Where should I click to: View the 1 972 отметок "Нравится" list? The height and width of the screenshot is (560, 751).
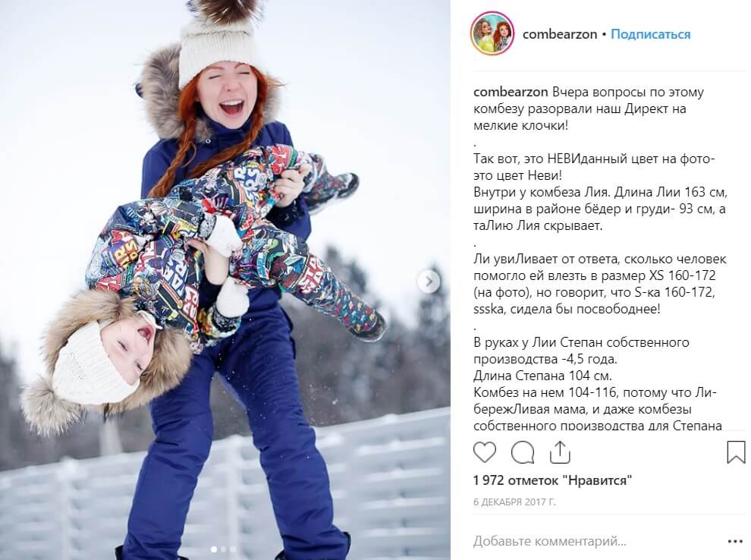click(x=552, y=480)
